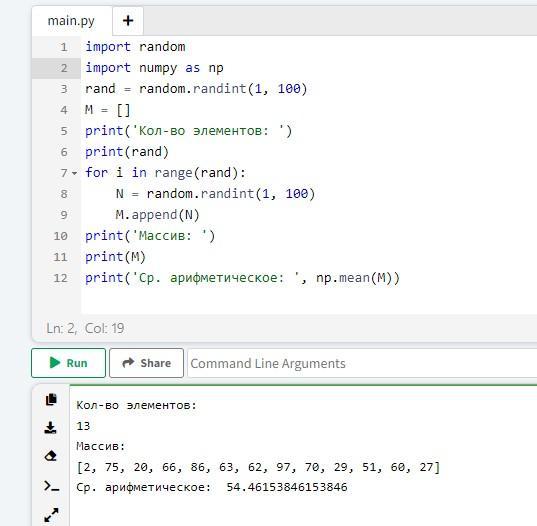537x526 pixels.
Task: Place cursor in np.mean(M) print line
Action: tap(242, 278)
